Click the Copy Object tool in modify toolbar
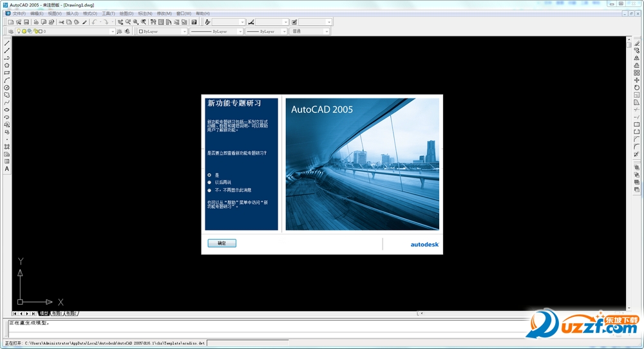The width and height of the screenshot is (644, 349). pos(637,50)
